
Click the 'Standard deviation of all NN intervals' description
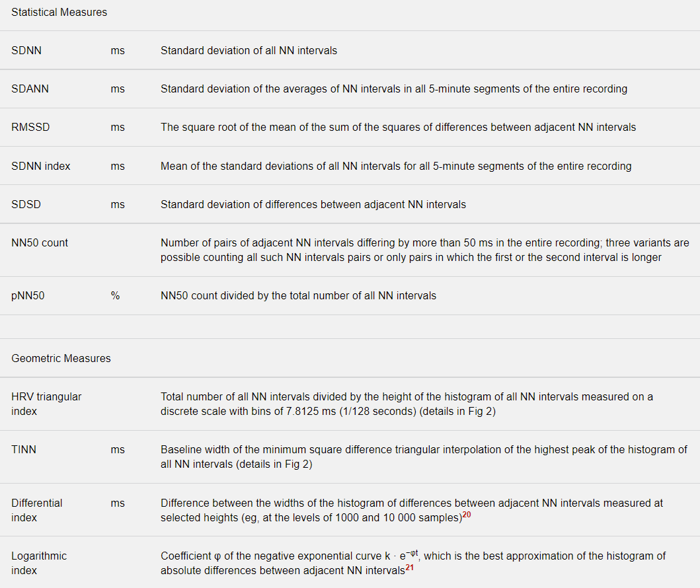pyautogui.click(x=249, y=50)
